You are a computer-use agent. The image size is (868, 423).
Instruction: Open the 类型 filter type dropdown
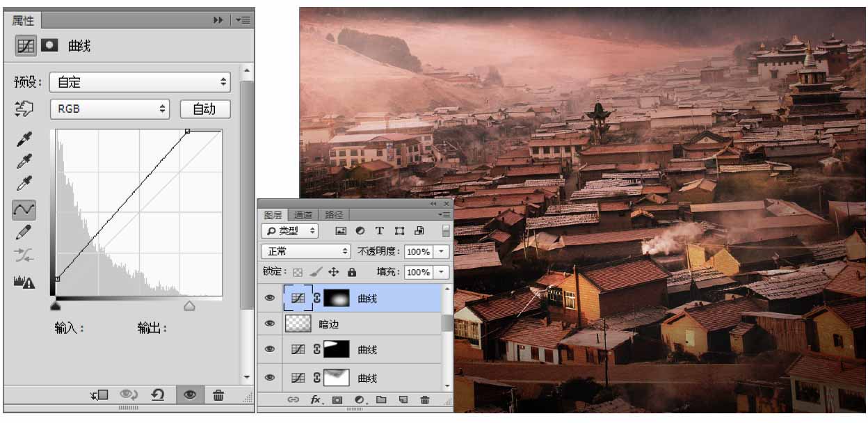[290, 231]
